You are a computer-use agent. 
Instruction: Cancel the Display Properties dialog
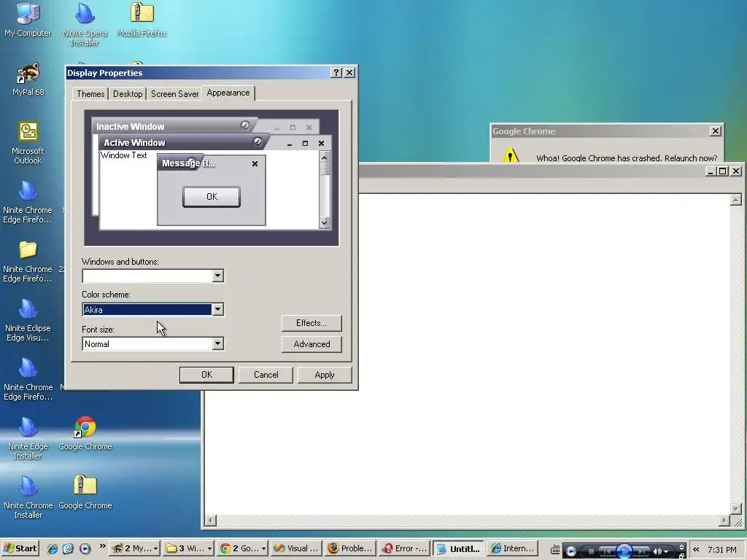tap(266, 375)
